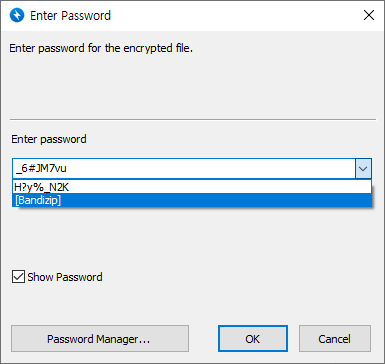
Task: Click the Enter Password title bar text
Action: (x=70, y=15)
